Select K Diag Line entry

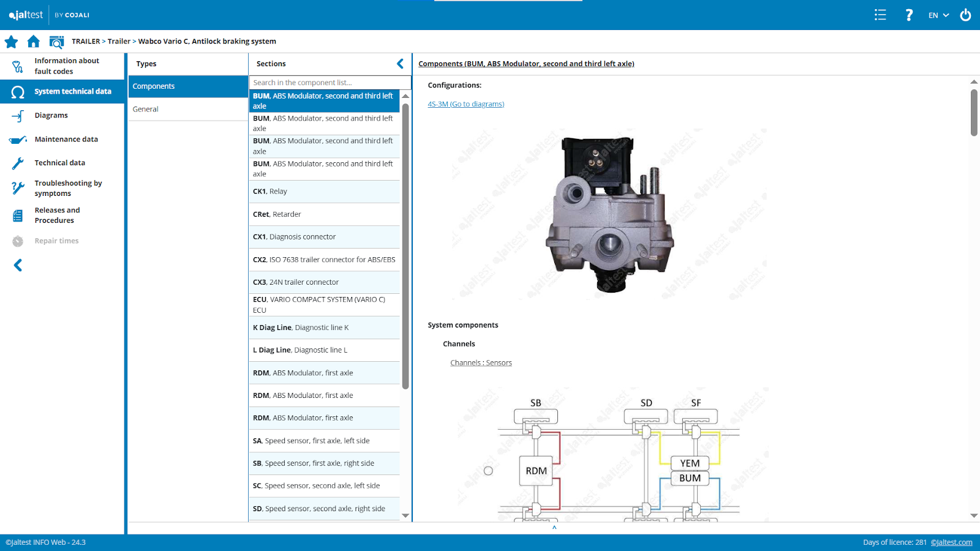(324, 328)
